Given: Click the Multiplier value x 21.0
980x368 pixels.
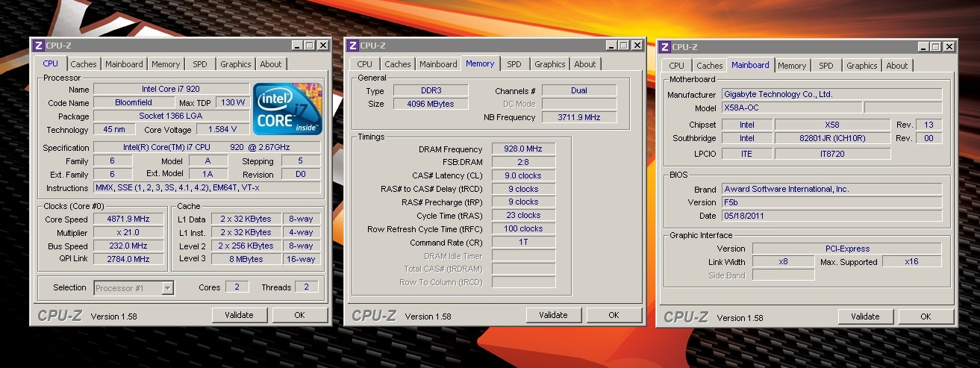Looking at the screenshot, I should [128, 233].
